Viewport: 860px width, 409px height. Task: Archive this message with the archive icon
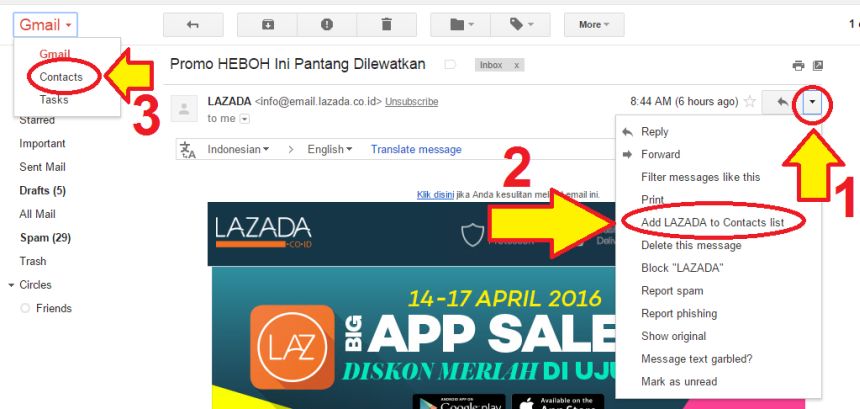click(268, 25)
